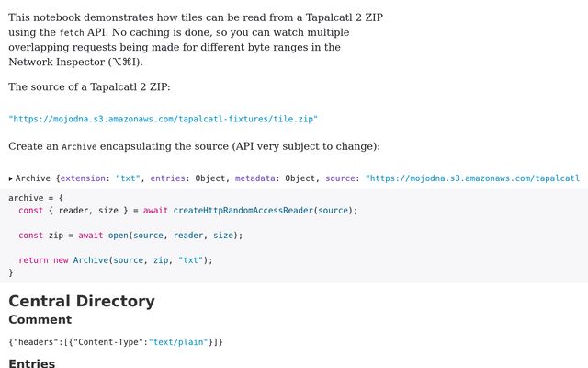Viewport: 588px width, 368px height.
Task: Click "The source of a Tapalcatl 2 ZIP" text
Action: coord(89,87)
